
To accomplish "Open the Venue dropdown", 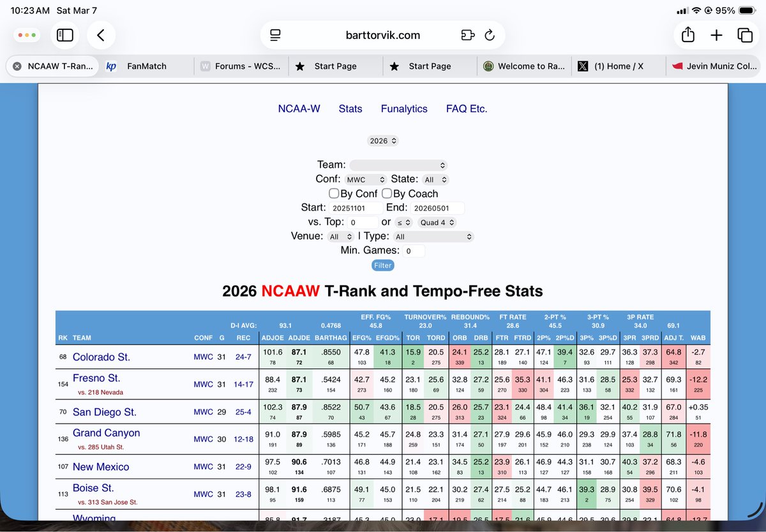I will tap(340, 237).
